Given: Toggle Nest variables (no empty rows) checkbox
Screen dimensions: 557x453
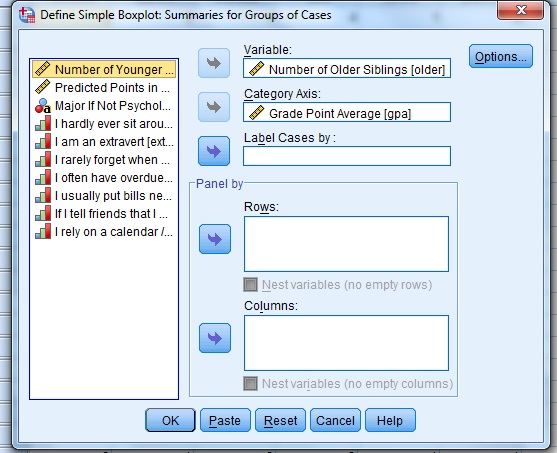Looking at the screenshot, I should tap(250, 285).
